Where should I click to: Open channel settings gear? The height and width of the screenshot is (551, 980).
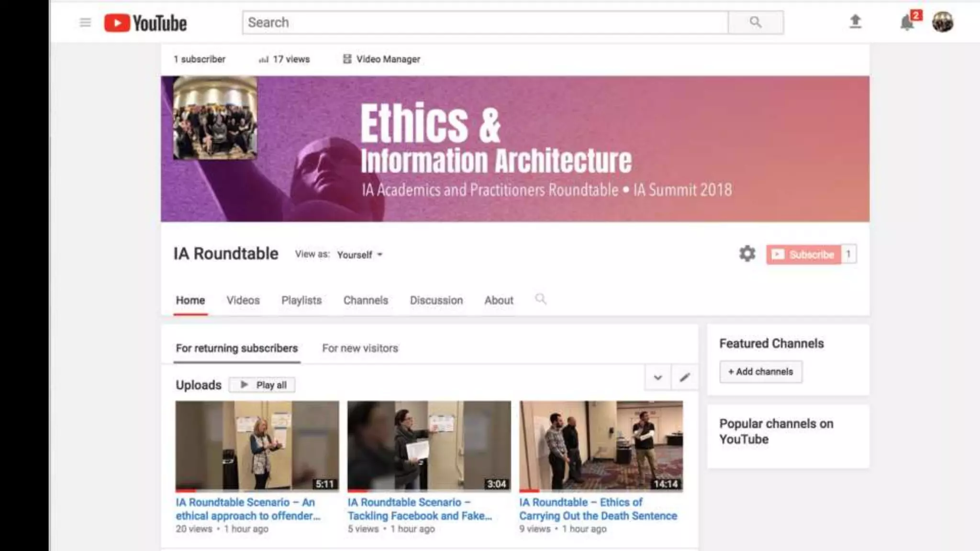click(x=747, y=253)
